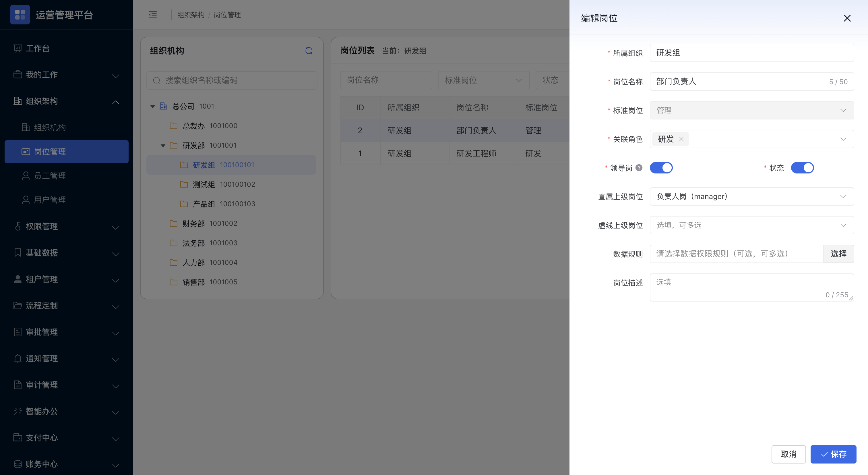Toggle the 领导岗 switch
Viewport: 868px width, 475px height.
pos(661,168)
